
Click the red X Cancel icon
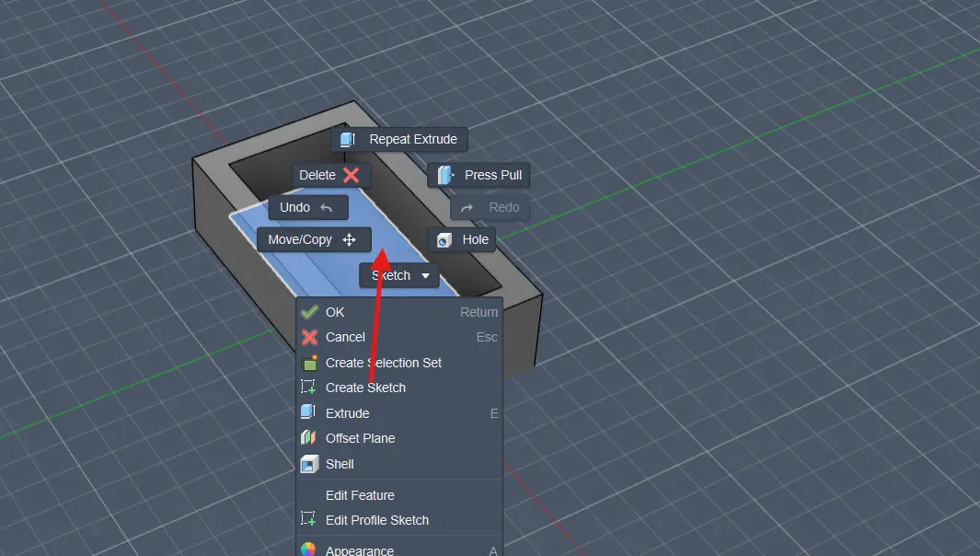pos(309,337)
